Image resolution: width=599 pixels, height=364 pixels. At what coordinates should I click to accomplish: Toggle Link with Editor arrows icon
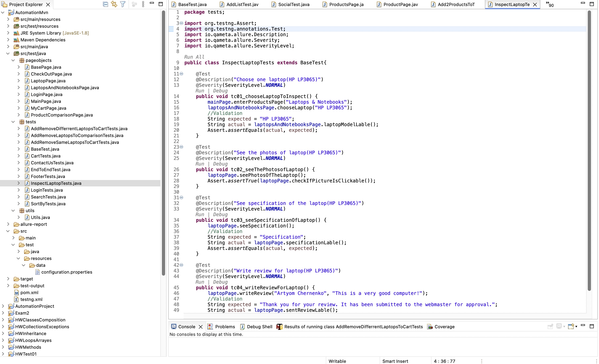tap(114, 4)
